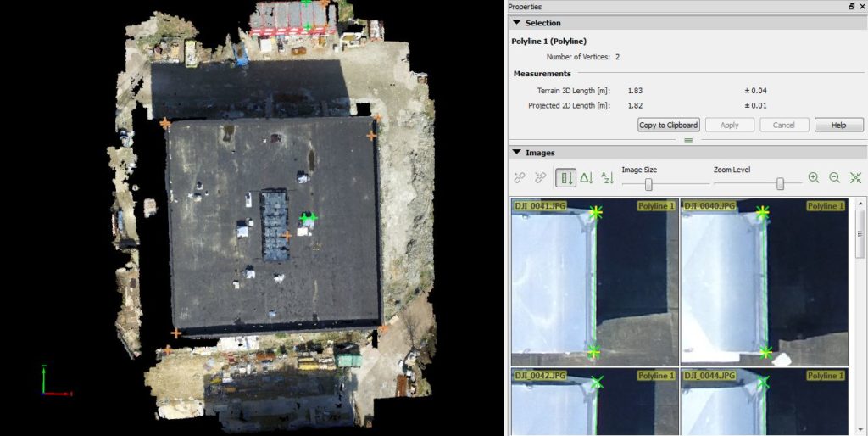
Task: Adjust the Image Size slider handle
Action: tap(648, 183)
